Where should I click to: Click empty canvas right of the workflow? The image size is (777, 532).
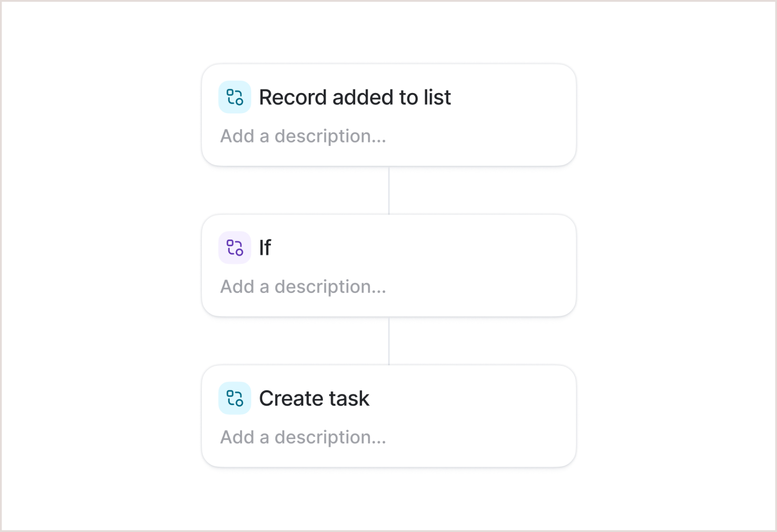tap(676, 266)
